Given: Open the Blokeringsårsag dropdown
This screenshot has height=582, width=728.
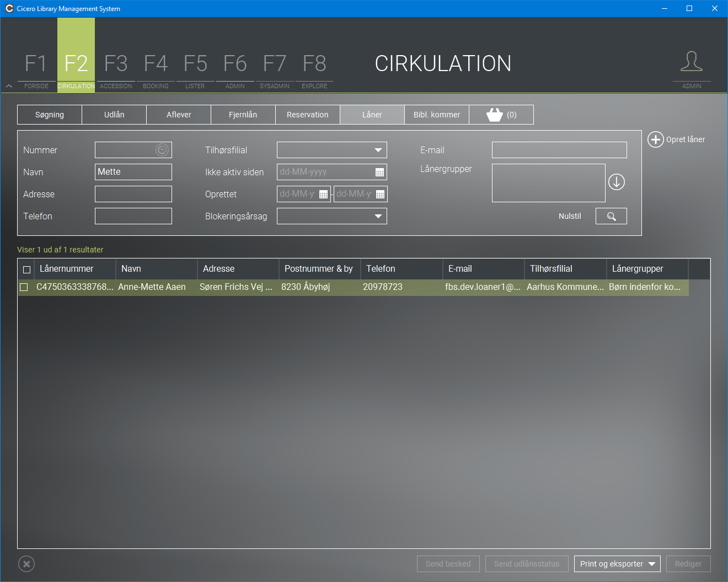Looking at the screenshot, I should point(378,216).
